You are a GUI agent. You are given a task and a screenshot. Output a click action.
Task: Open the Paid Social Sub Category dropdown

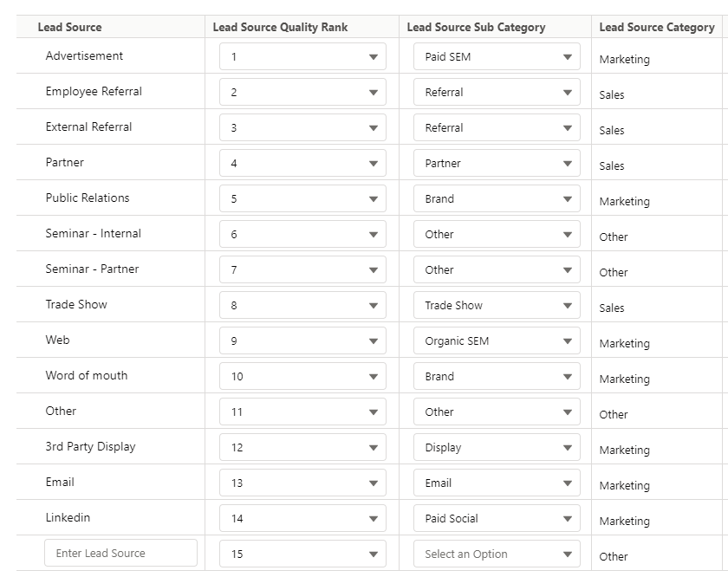pyautogui.click(x=496, y=519)
